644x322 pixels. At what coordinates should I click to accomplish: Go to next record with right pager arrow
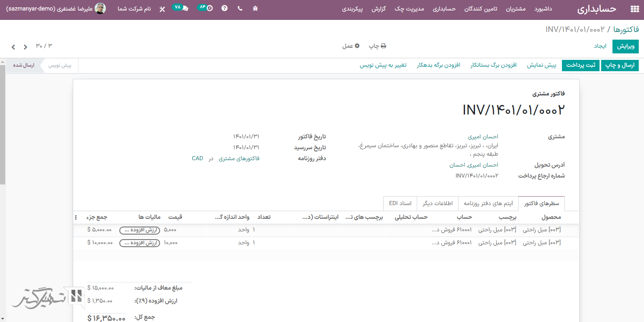[x=25, y=47]
